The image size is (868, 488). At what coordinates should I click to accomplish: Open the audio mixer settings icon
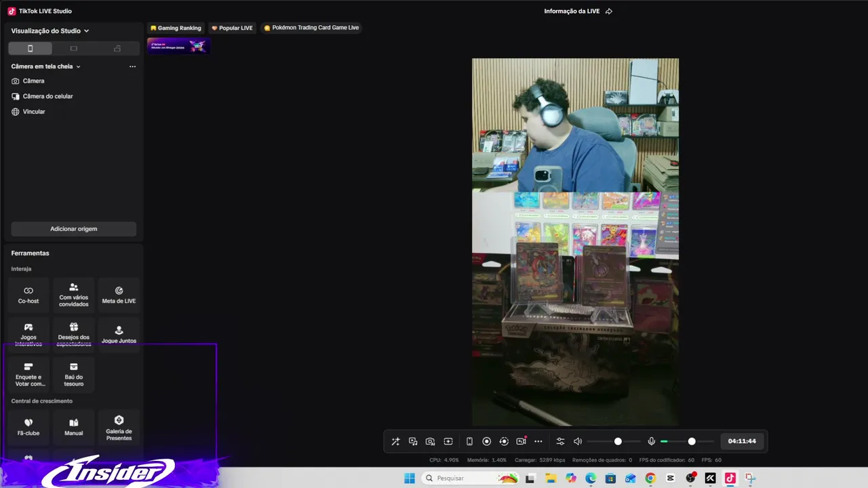pyautogui.click(x=560, y=441)
